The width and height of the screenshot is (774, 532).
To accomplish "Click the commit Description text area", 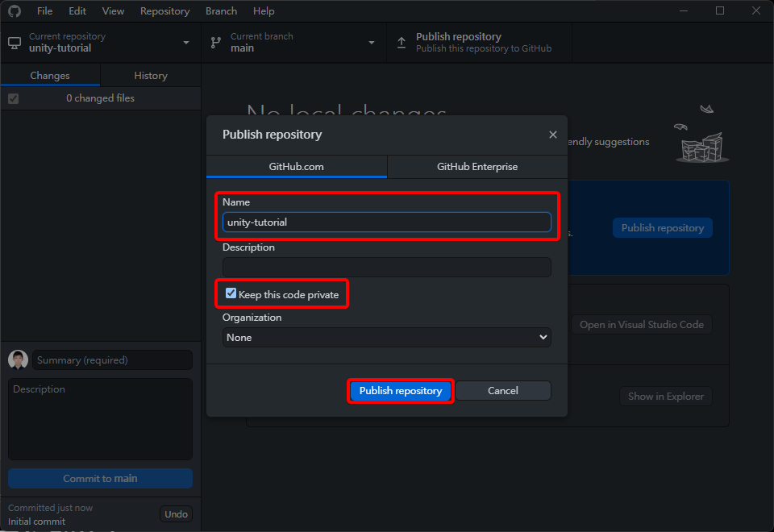I will (x=100, y=419).
